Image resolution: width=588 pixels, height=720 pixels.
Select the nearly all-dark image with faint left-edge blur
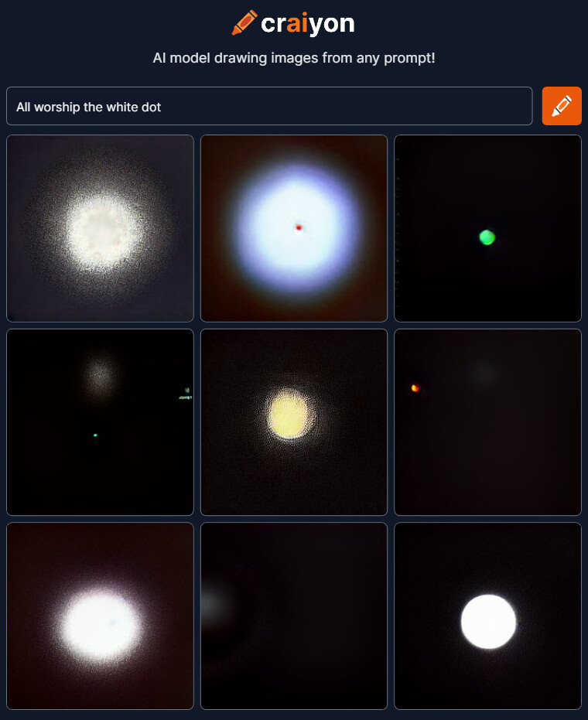[294, 616]
